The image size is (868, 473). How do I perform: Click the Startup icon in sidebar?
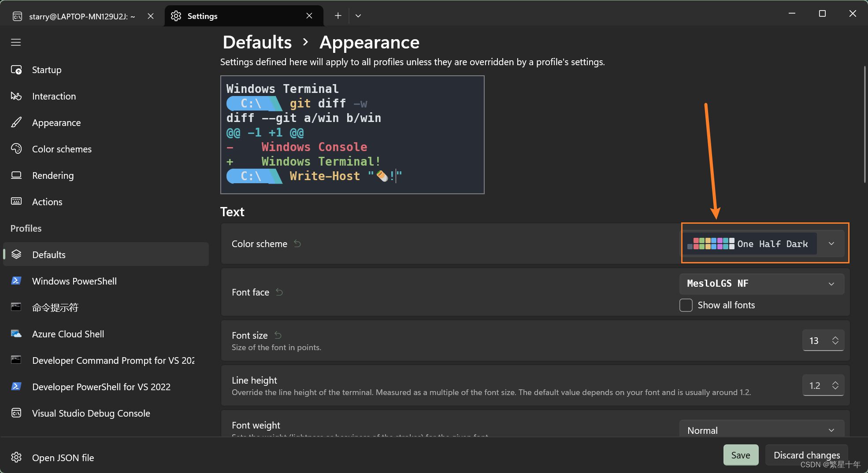click(16, 70)
